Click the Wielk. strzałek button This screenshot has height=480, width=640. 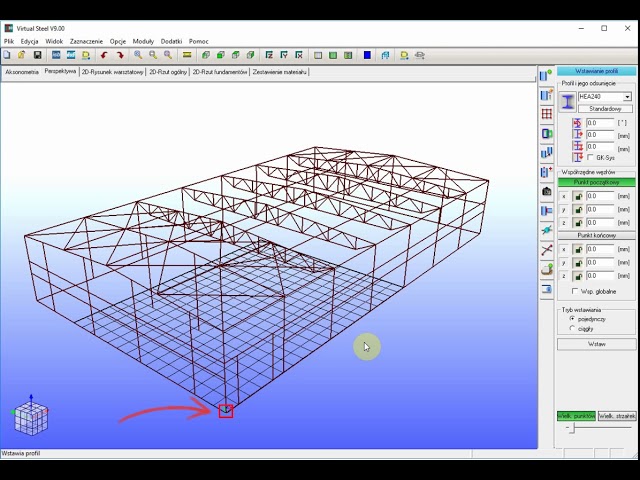(617, 416)
